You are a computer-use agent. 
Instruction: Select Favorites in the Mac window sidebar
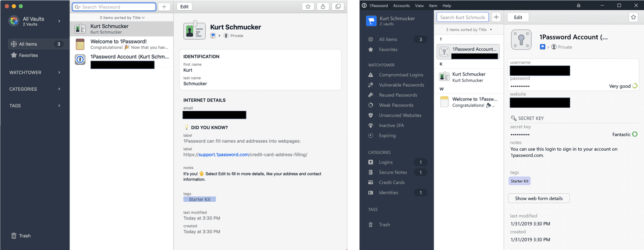coord(24,55)
